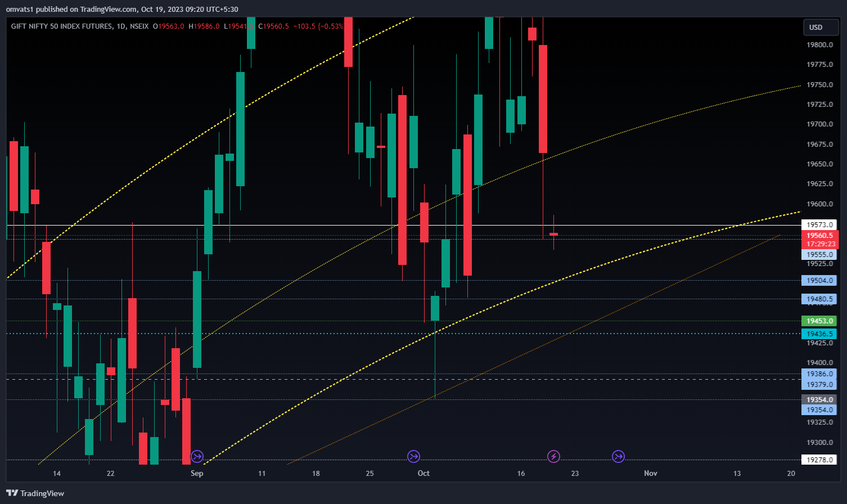This screenshot has height=504, width=847.
Task: Click the 23 date label on time axis
Action: click(575, 474)
